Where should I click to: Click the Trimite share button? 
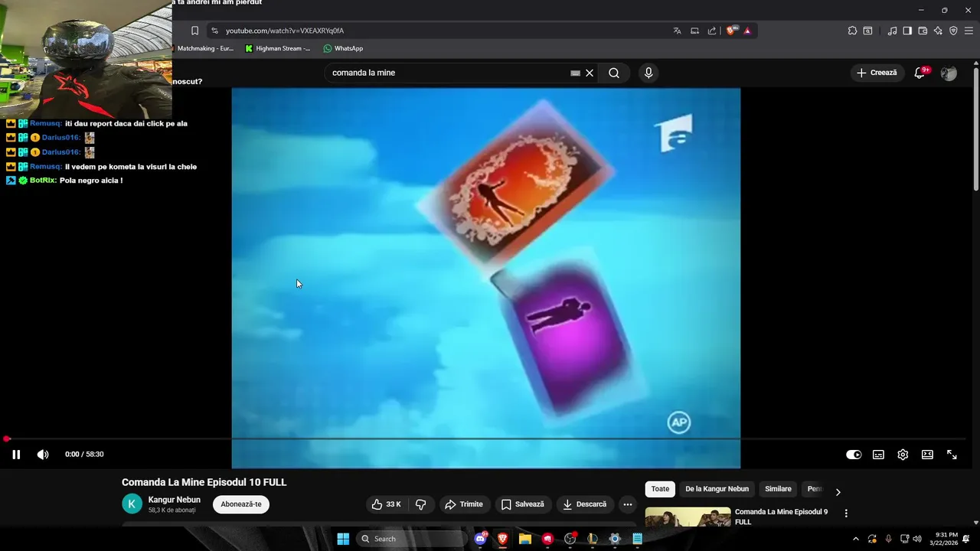point(464,504)
